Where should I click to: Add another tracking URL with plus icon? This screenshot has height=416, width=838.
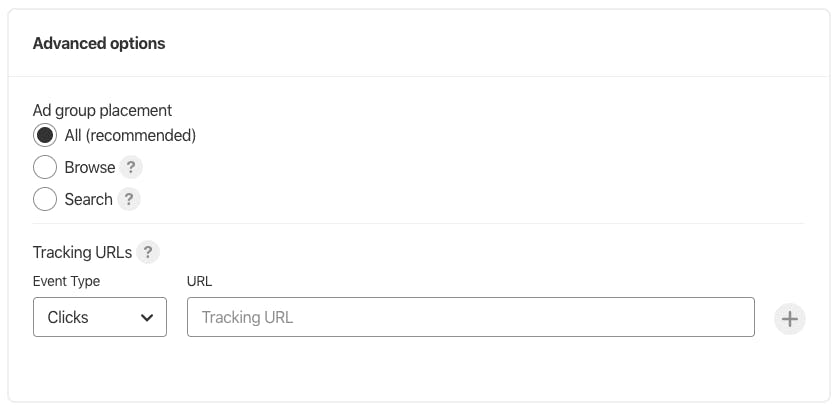point(789,319)
